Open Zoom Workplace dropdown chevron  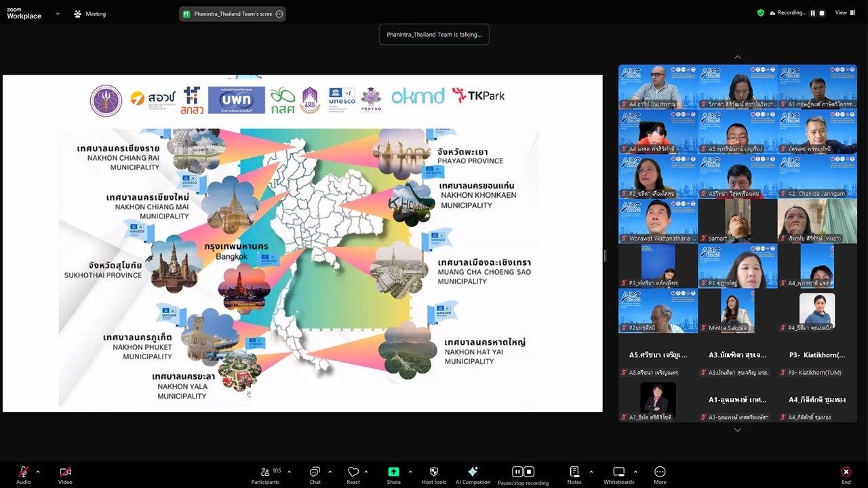click(x=58, y=14)
